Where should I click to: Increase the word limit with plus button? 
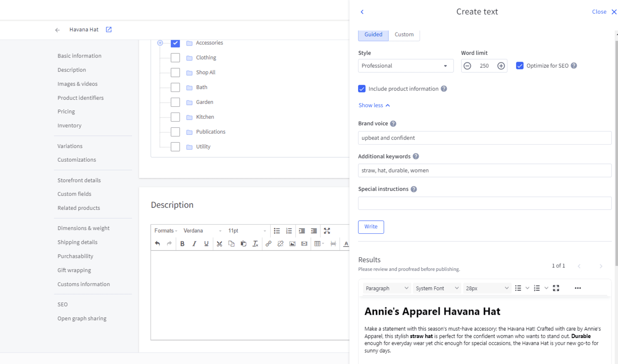pyautogui.click(x=501, y=66)
